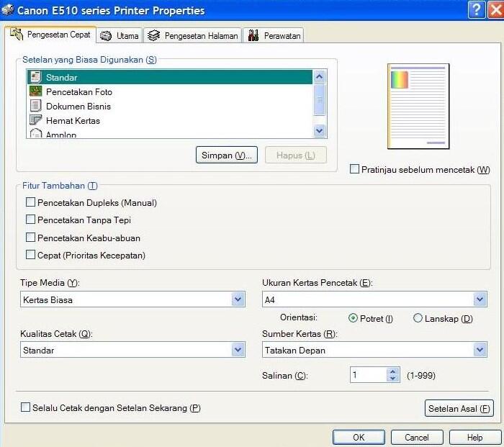Image resolution: width=504 pixels, height=447 pixels.
Task: Click the settings list scroll down arrow
Action: click(320, 130)
